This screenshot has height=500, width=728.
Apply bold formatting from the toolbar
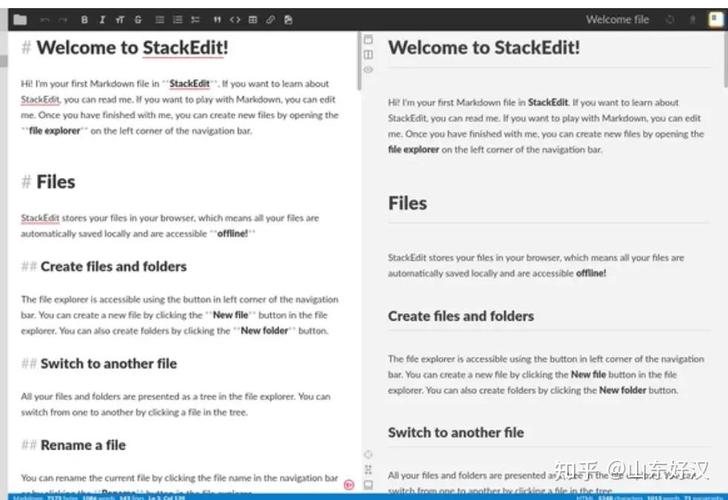tap(84, 19)
